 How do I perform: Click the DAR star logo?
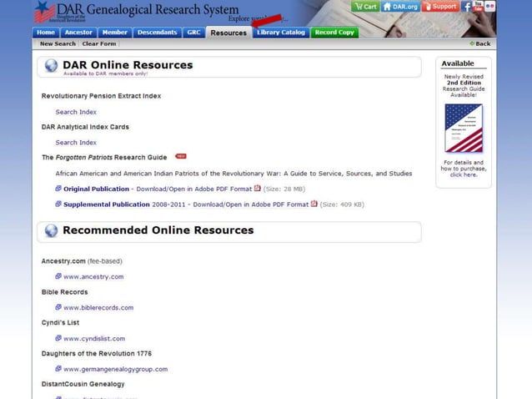(44, 12)
